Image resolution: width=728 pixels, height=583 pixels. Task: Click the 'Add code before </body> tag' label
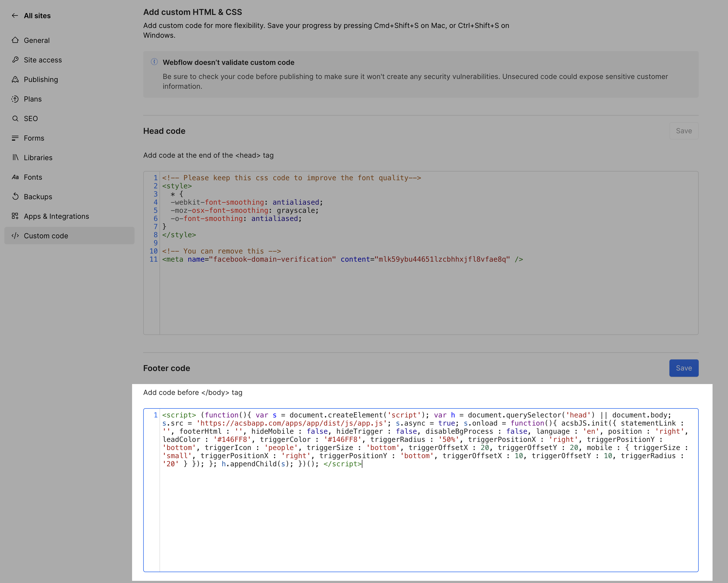pos(193,392)
